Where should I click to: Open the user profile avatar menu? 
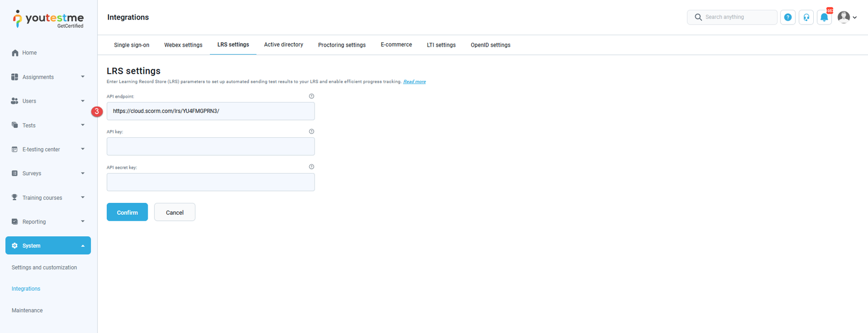tap(846, 17)
